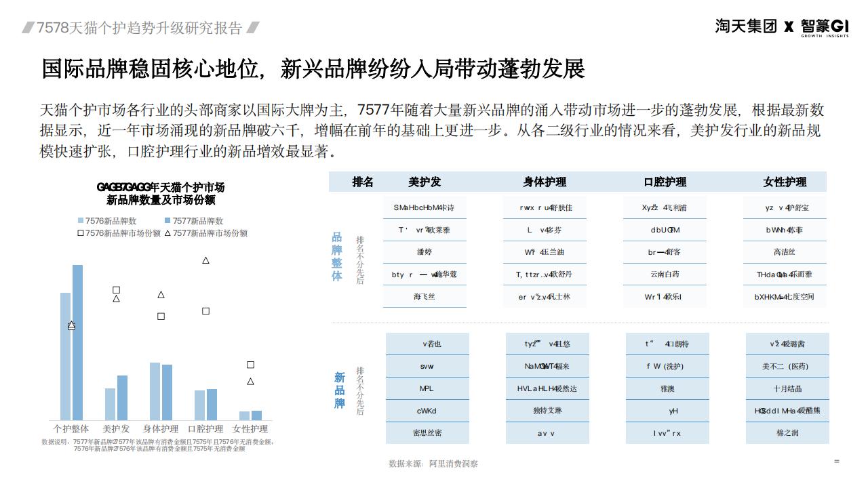Click the 海飞丝 cell
This screenshot has height=488, width=868.
pyautogui.click(x=425, y=297)
